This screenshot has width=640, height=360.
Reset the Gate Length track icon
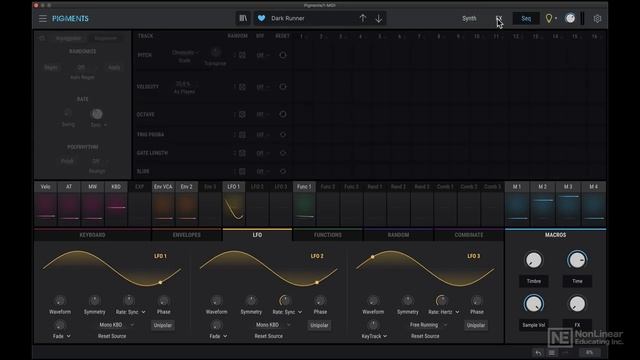[x=282, y=153]
